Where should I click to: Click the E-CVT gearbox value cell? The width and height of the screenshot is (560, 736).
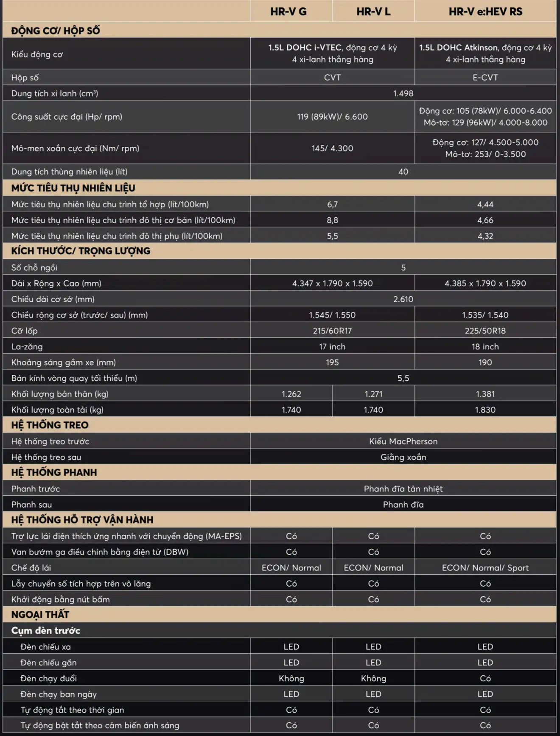(x=485, y=77)
